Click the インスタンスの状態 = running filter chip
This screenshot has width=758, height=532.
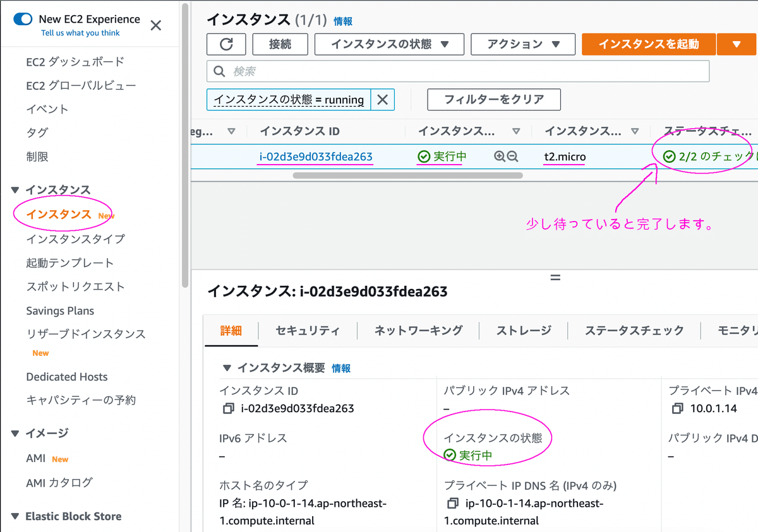[289, 100]
